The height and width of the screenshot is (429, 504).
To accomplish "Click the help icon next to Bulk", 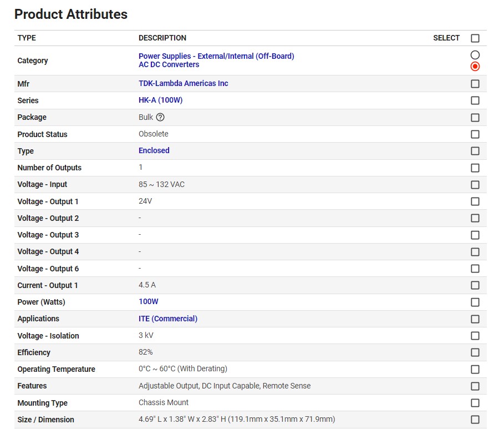I will tap(160, 117).
